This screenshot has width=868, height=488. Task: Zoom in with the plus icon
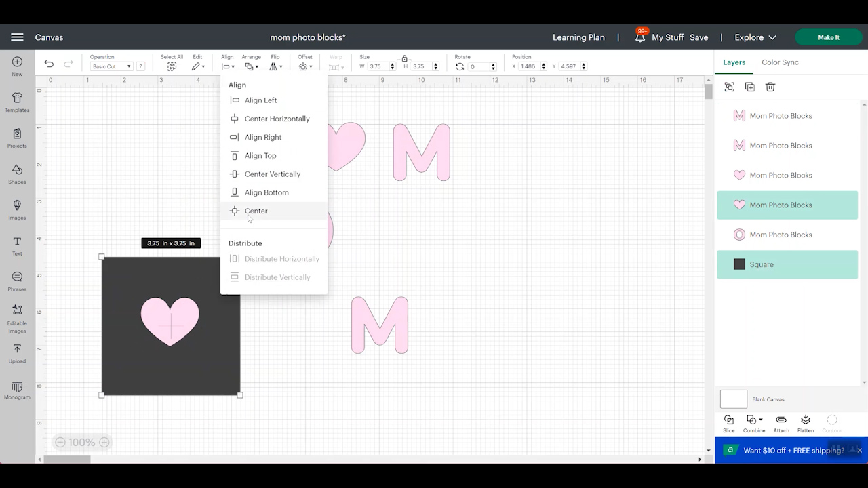104,442
